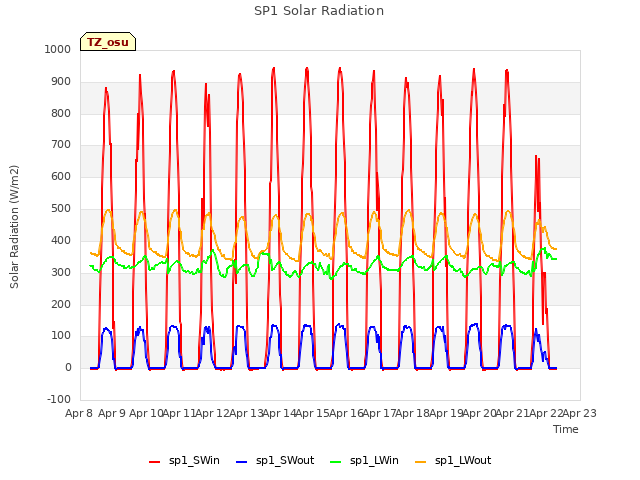Click the 300 y-axis tick label
640x480 pixels.
[x=61, y=272]
